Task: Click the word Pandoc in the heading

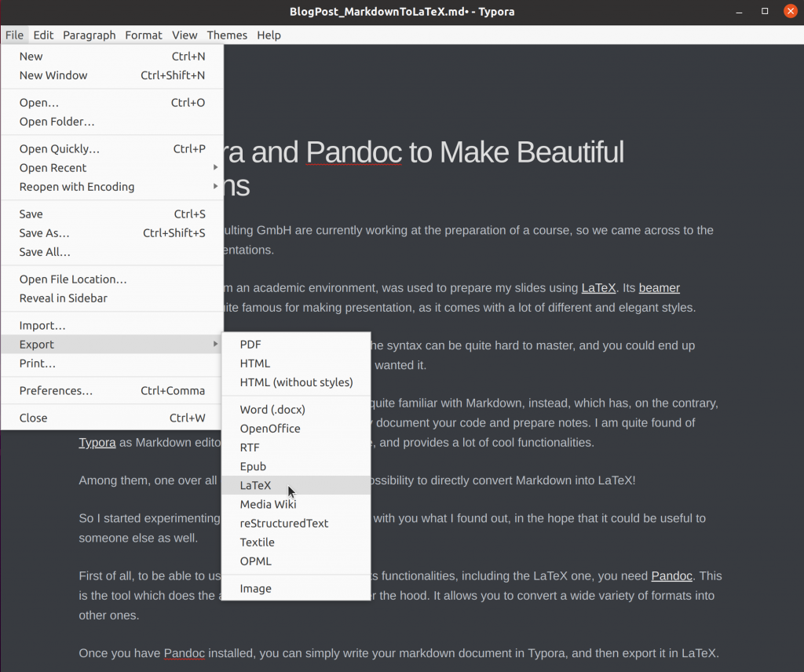Action: point(354,152)
